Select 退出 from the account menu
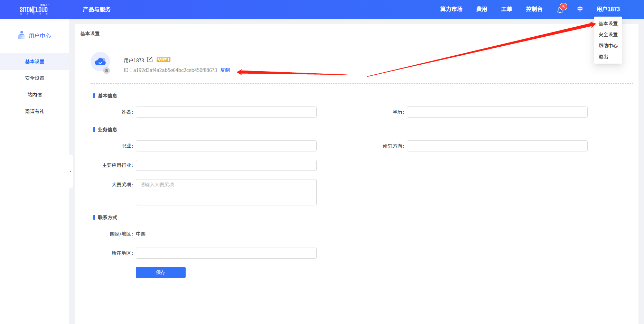Viewport: 644px width, 324px height. [603, 56]
